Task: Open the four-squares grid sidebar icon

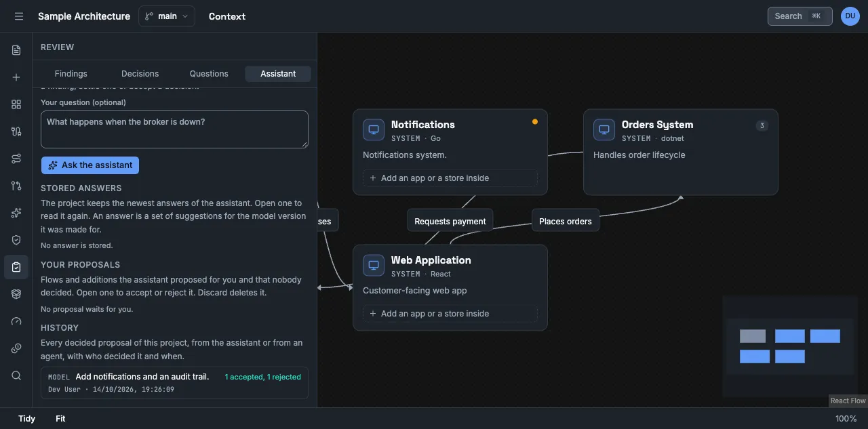Action: tap(16, 104)
